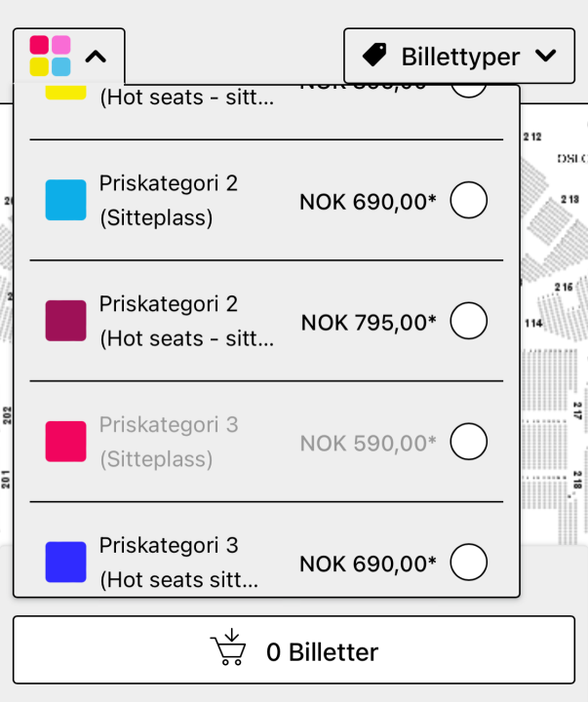Expand Billettyper using its down chevron

[x=547, y=56]
